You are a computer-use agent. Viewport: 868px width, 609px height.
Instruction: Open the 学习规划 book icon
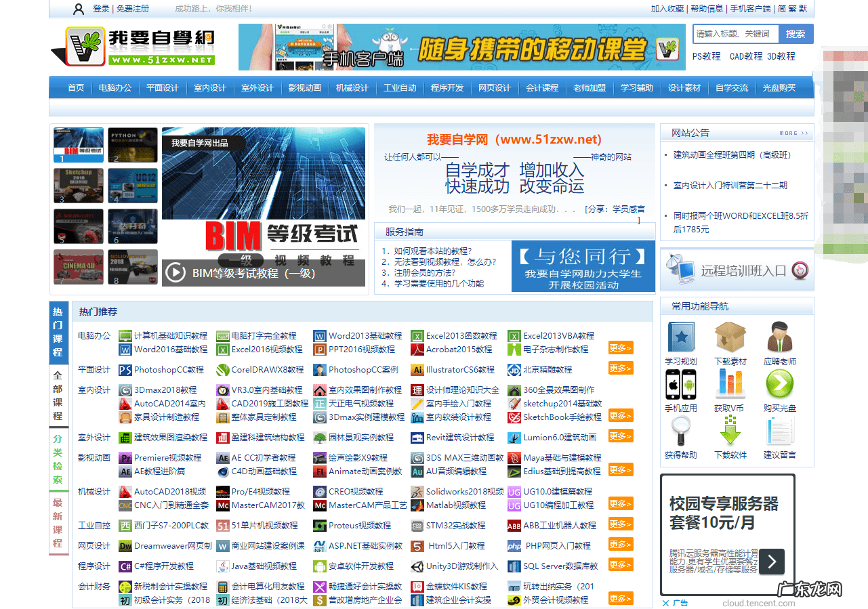tap(680, 338)
